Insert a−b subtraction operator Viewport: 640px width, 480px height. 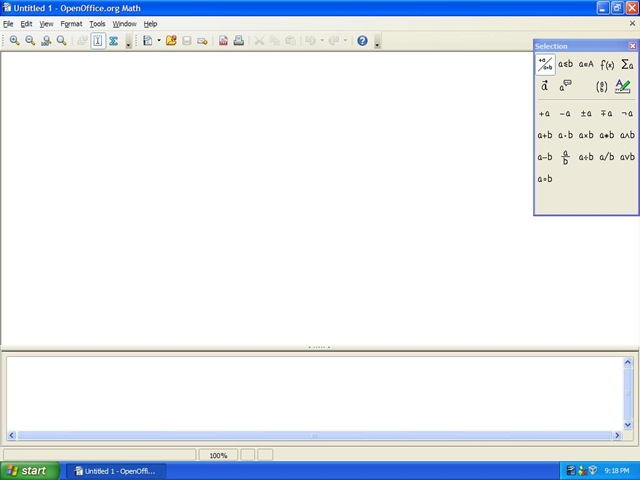tap(545, 157)
